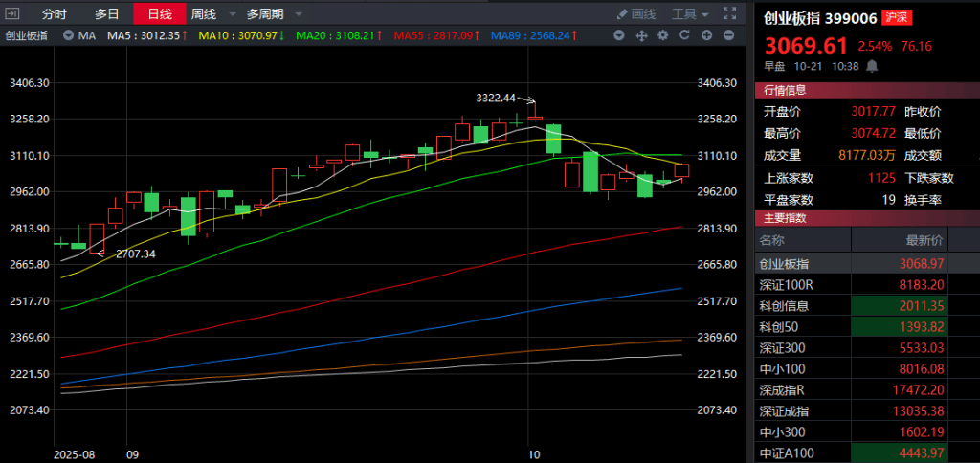Click the collapse sidebar icon at top-left
Screen dimensions: 980x463
click(11, 14)
